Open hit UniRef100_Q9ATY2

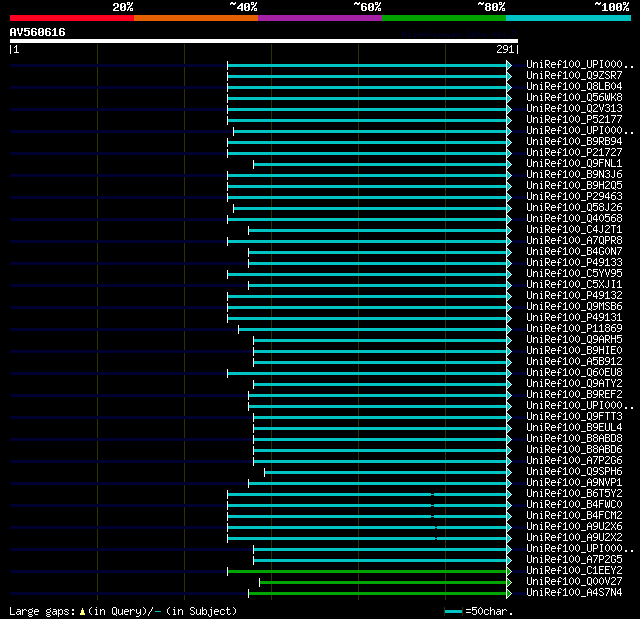574,384
